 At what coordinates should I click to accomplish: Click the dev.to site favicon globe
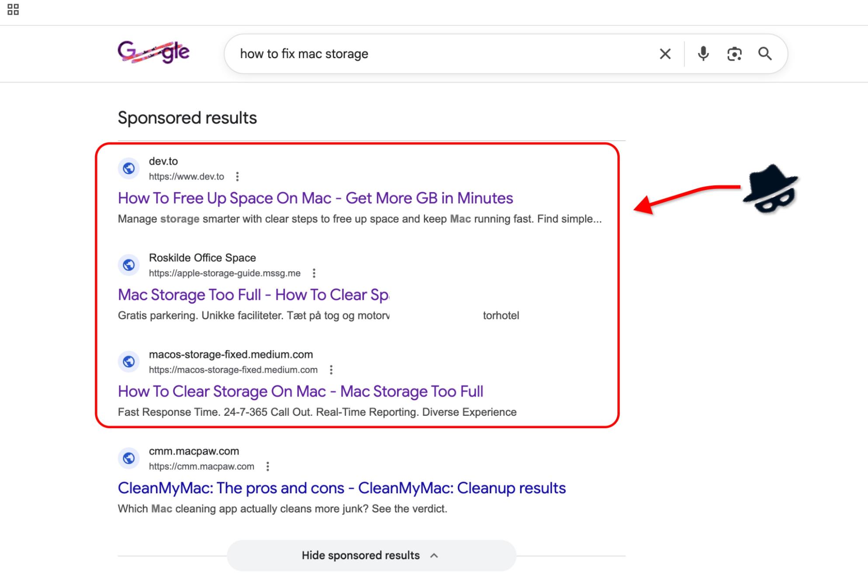tap(128, 169)
